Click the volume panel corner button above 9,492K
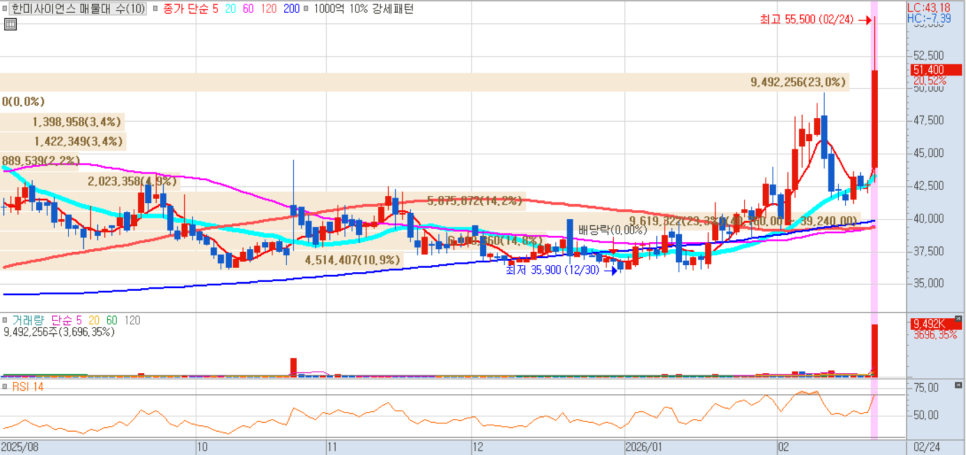 tap(957, 317)
